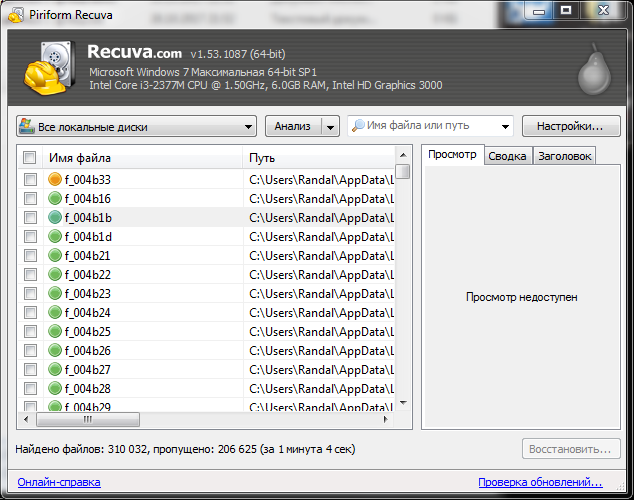This screenshot has width=634, height=500.
Task: Click the Анализ scan button
Action: point(293,127)
